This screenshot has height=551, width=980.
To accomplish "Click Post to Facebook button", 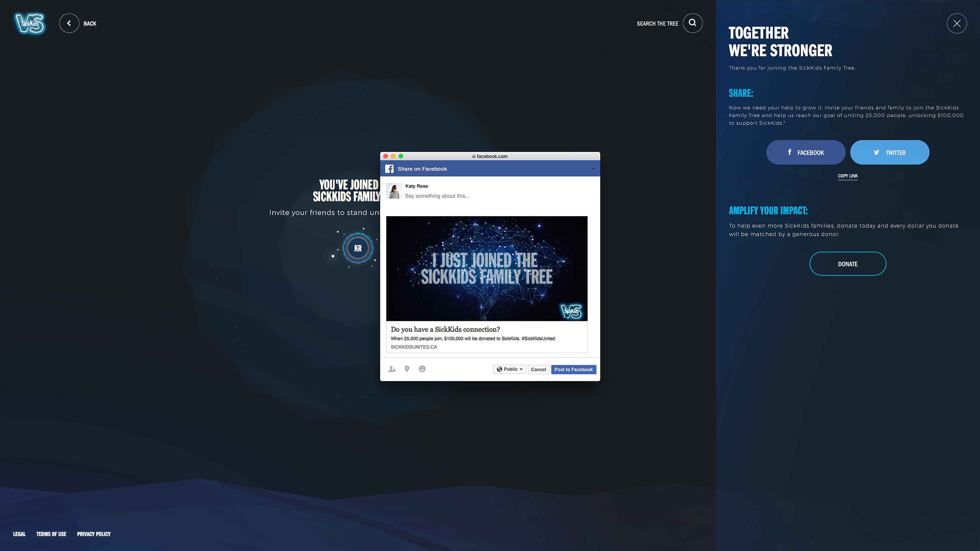I will point(573,369).
